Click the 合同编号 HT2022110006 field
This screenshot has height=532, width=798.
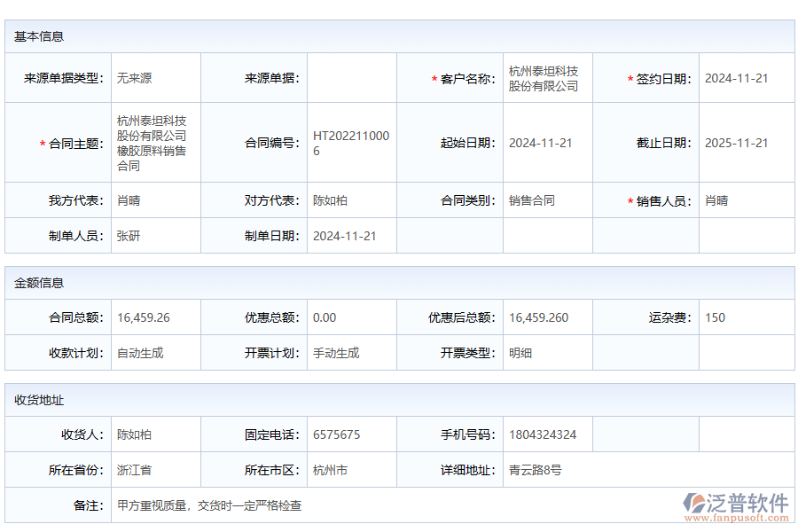click(x=350, y=142)
